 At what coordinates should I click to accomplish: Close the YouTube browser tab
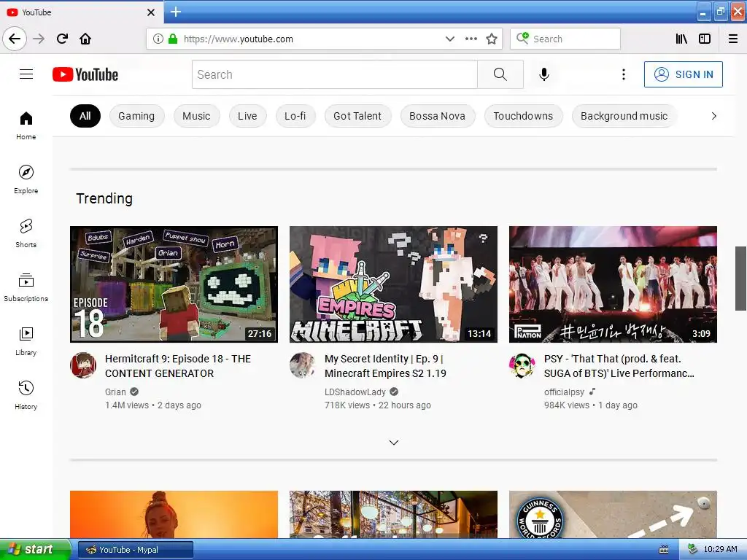151,12
